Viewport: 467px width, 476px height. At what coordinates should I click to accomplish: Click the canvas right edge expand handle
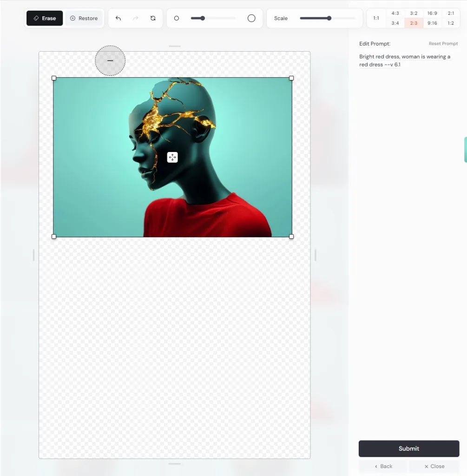coord(316,255)
